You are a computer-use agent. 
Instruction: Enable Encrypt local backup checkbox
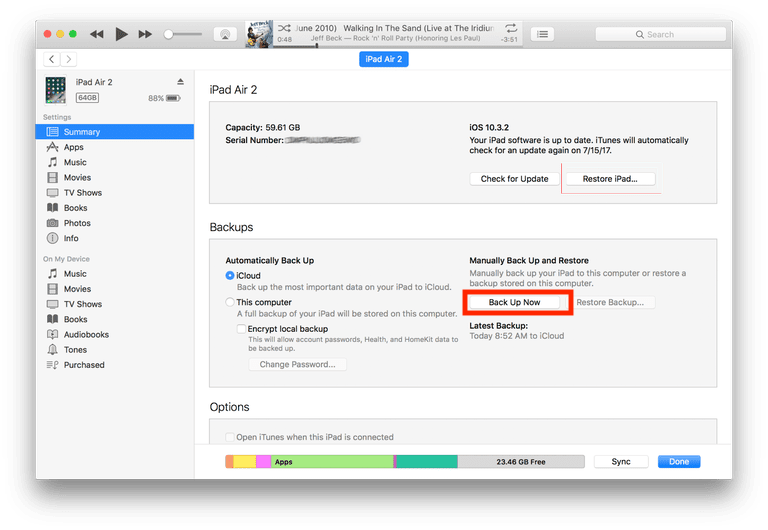coord(241,329)
